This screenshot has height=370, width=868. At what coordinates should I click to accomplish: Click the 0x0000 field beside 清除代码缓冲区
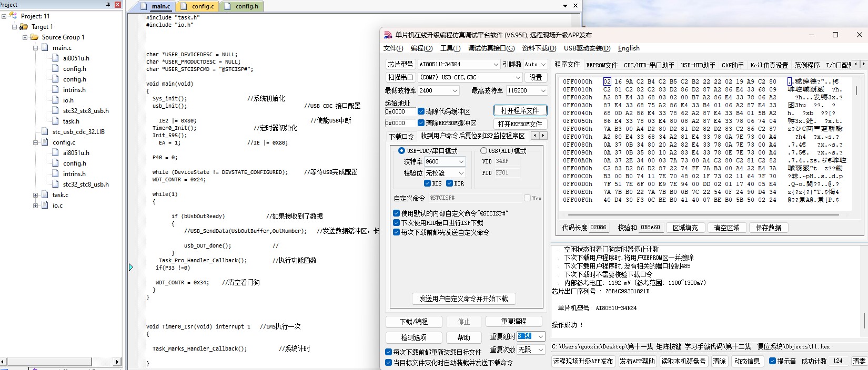tap(399, 111)
